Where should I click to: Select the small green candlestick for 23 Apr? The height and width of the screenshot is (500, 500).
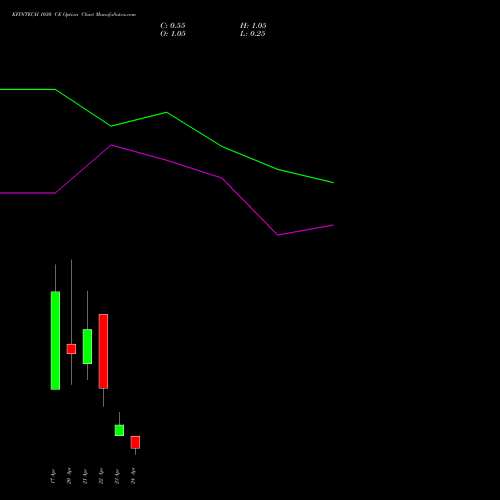119,430
